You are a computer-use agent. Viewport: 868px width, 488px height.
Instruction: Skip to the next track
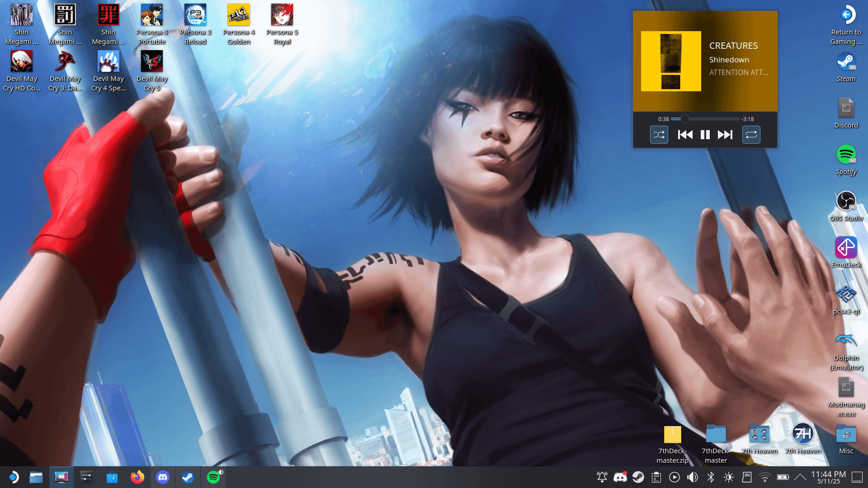pyautogui.click(x=725, y=135)
